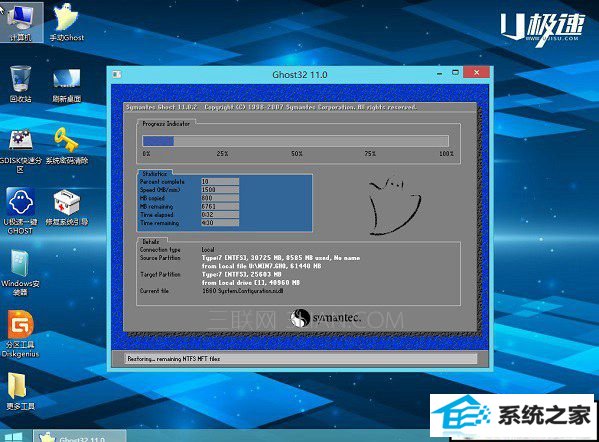
Task: Click the Restoring NTFS MFT files status
Action: (x=174, y=359)
